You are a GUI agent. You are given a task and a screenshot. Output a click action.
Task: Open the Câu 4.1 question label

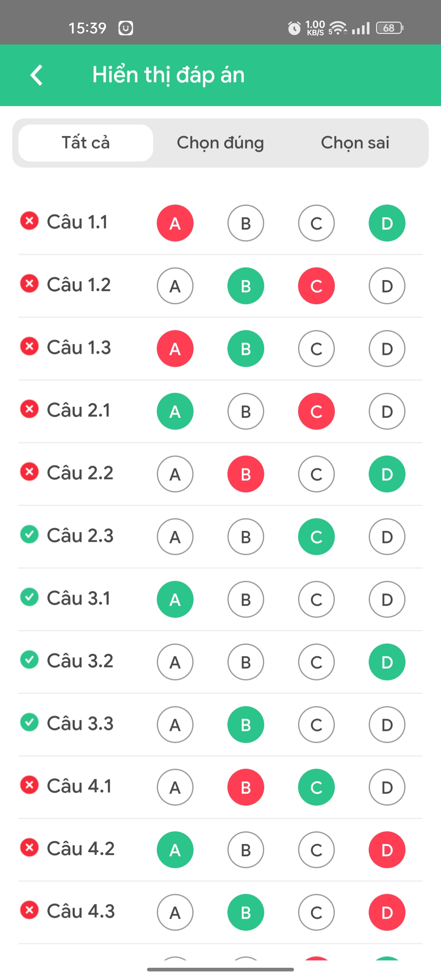(x=79, y=786)
